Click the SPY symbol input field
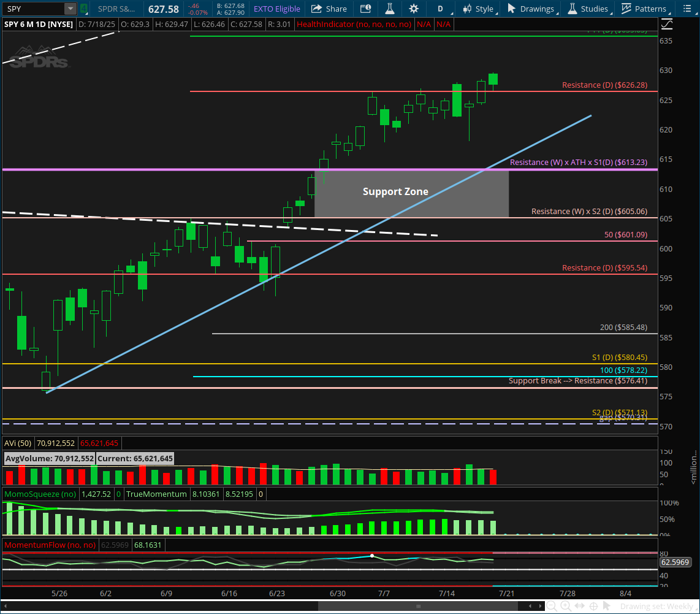This screenshot has width=700, height=614. [34, 9]
